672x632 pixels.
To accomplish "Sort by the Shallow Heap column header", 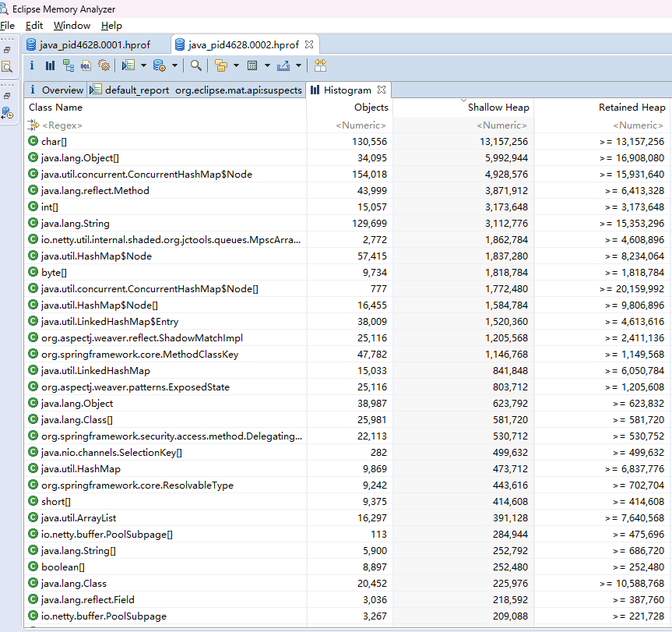I will (463, 108).
